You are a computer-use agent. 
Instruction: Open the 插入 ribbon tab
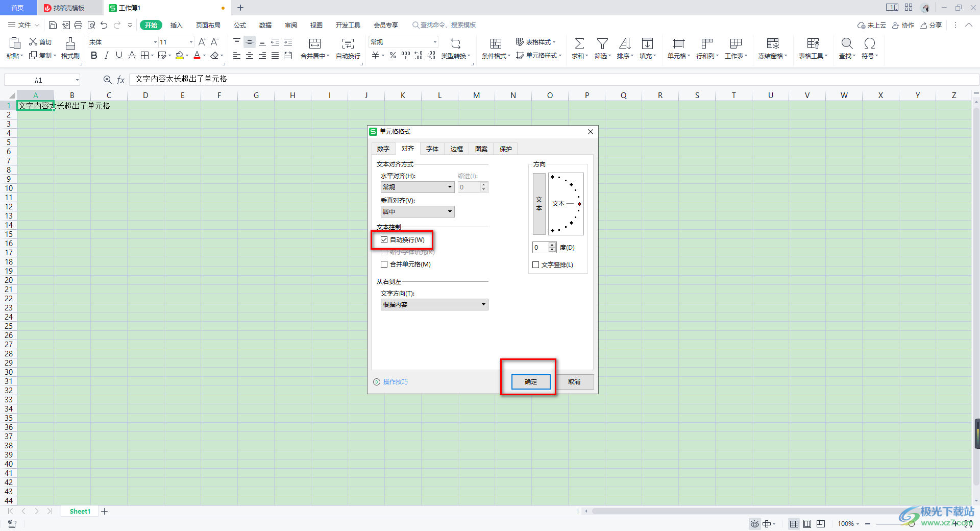click(x=176, y=25)
